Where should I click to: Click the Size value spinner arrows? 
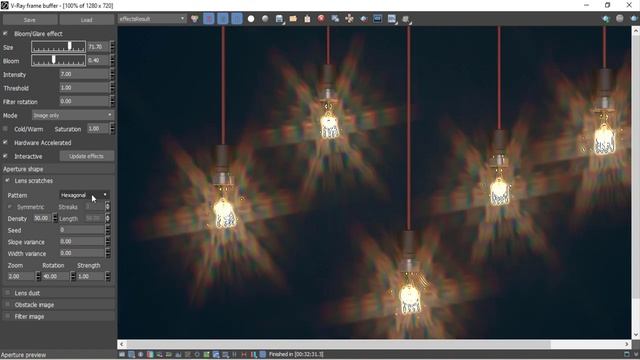coord(113,47)
